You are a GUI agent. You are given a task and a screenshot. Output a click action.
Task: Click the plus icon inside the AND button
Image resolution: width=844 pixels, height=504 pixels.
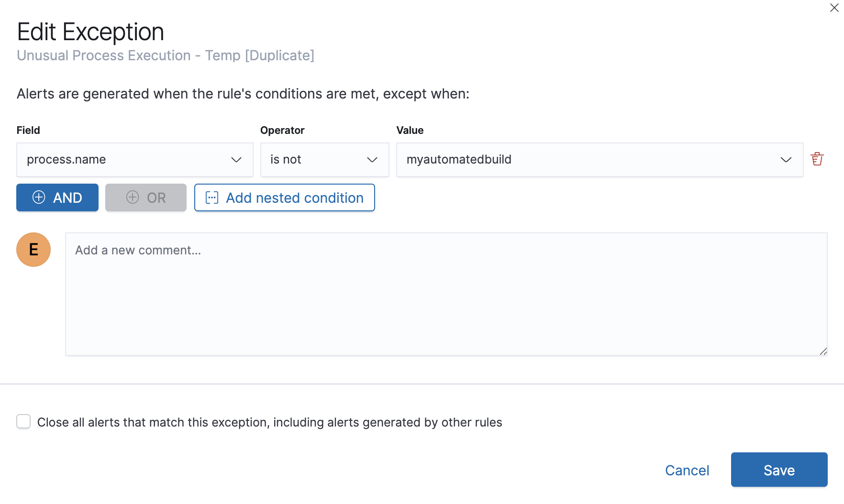(38, 197)
